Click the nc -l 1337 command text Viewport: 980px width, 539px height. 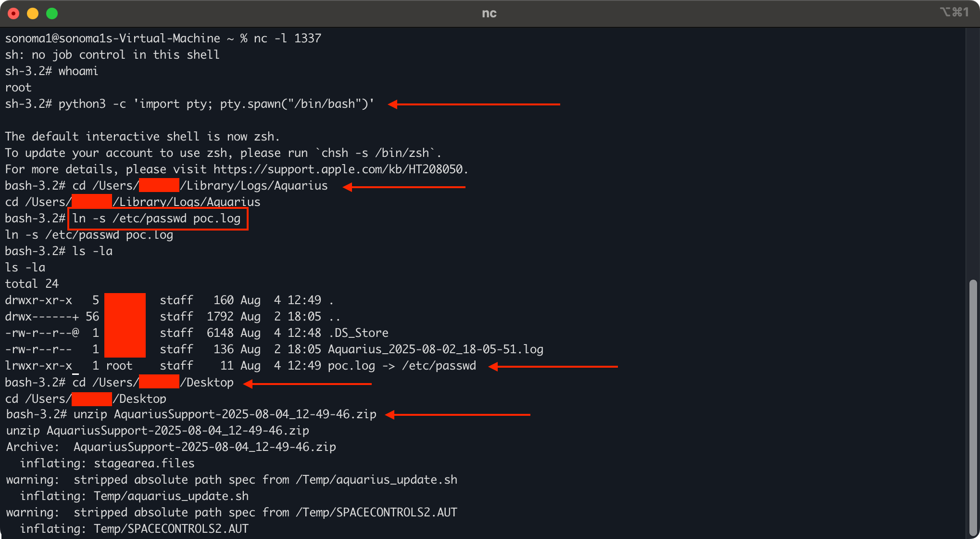pos(287,38)
